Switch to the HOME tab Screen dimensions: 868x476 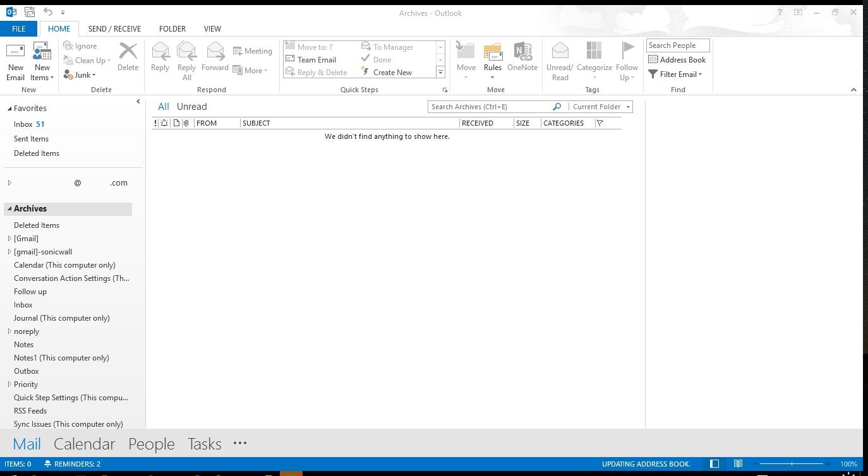tap(59, 28)
